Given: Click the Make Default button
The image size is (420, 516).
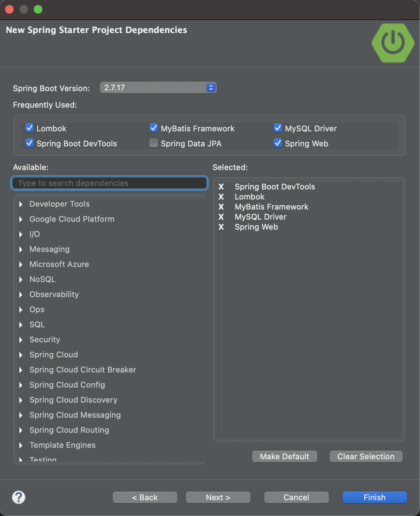Looking at the screenshot, I should 284,456.
